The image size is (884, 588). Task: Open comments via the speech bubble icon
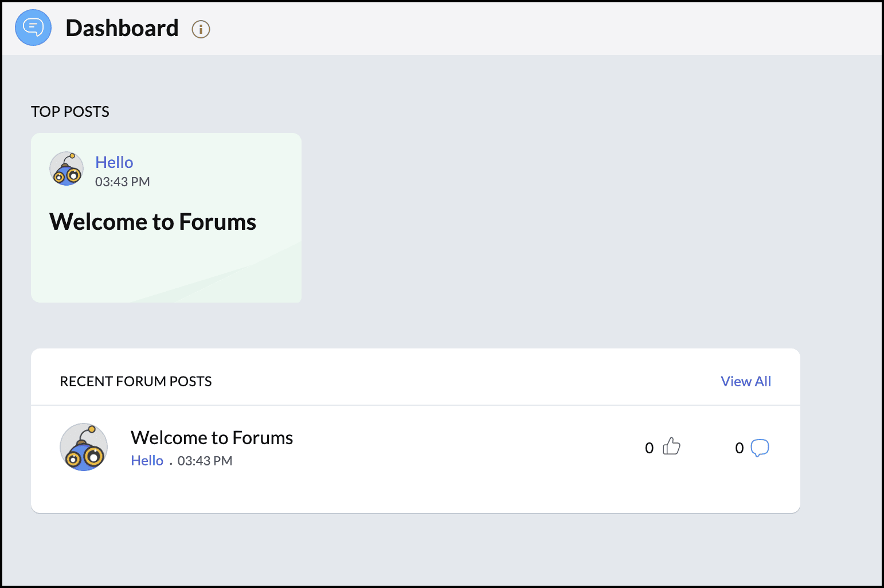coord(760,448)
